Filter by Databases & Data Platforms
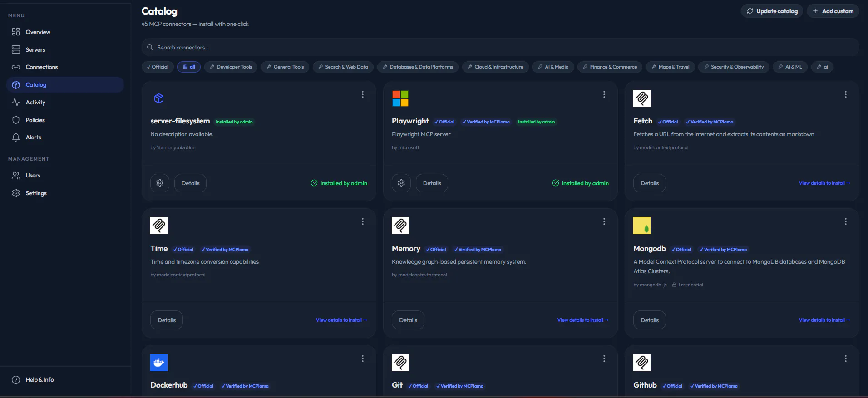The width and height of the screenshot is (868, 398). coord(418,67)
